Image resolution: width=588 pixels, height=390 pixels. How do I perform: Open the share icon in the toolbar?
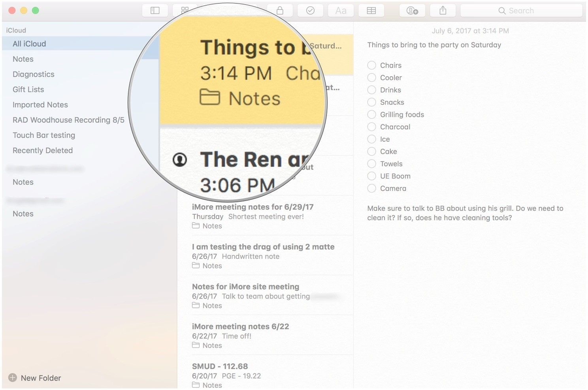click(443, 11)
